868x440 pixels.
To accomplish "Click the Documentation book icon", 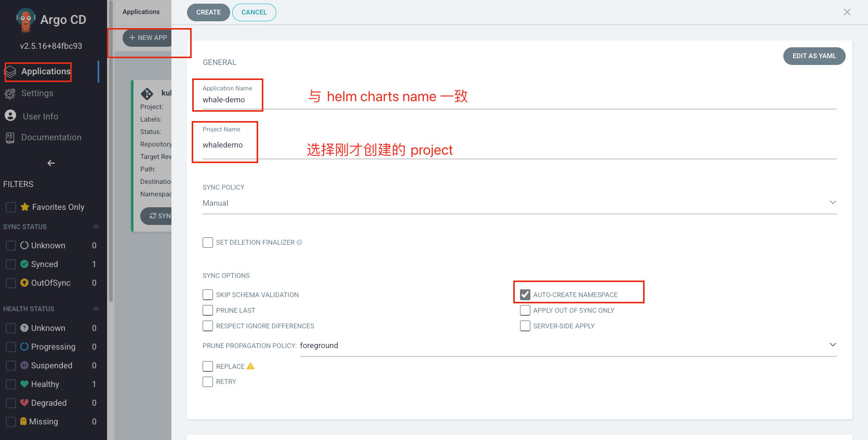I will click(10, 138).
